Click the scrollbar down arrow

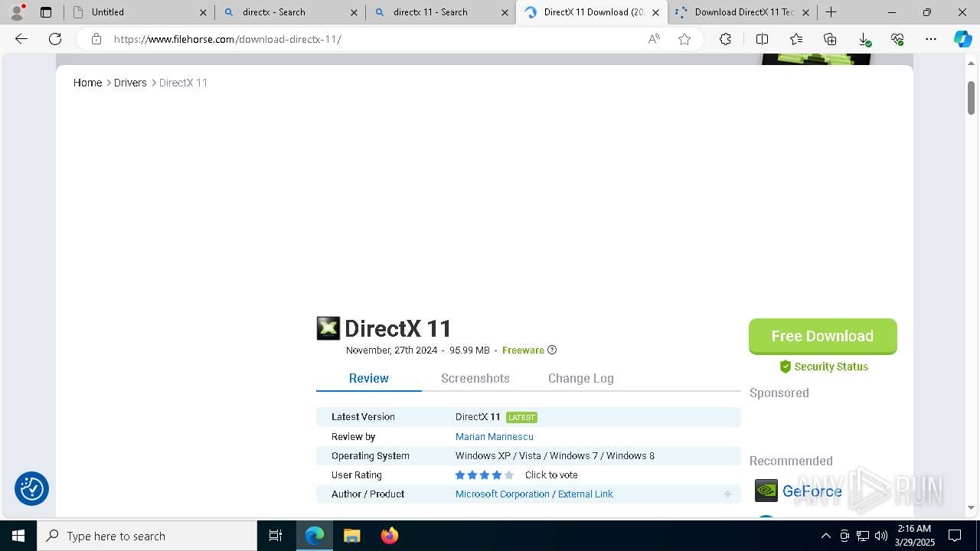point(972,507)
